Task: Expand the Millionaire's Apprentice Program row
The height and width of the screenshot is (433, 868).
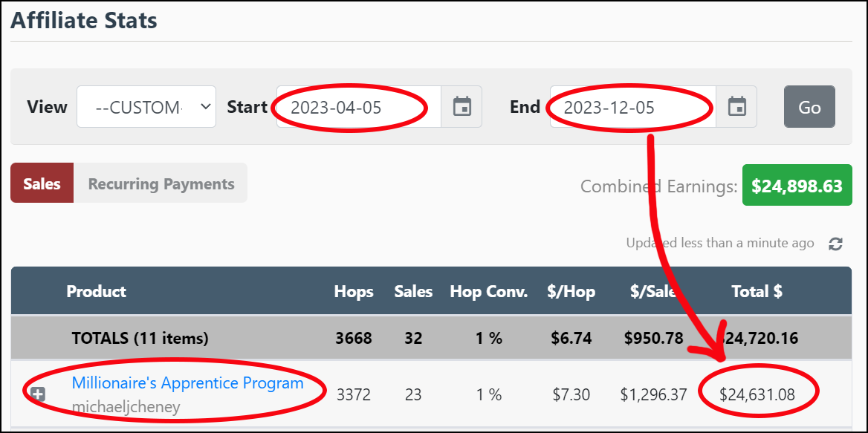Action: pyautogui.click(x=39, y=395)
